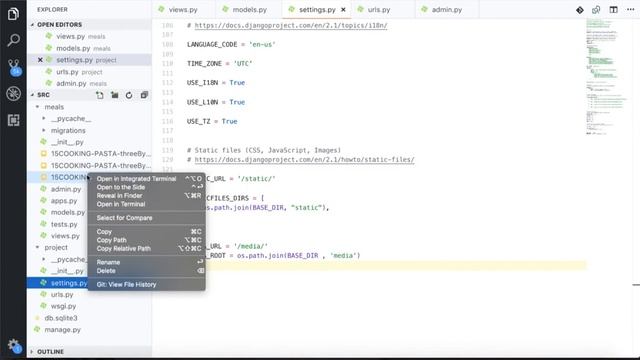Click the TIME_ZONE = 'UTC' line
The height and width of the screenshot is (360, 640).
(x=220, y=64)
